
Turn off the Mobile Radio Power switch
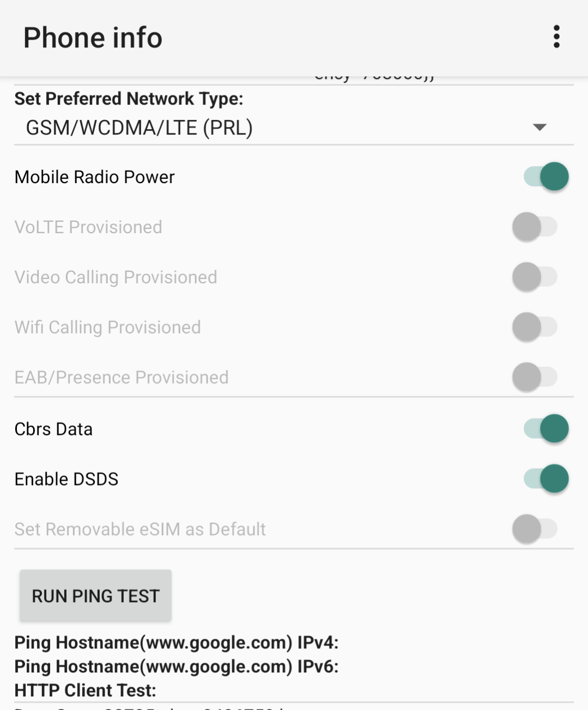pyautogui.click(x=545, y=177)
